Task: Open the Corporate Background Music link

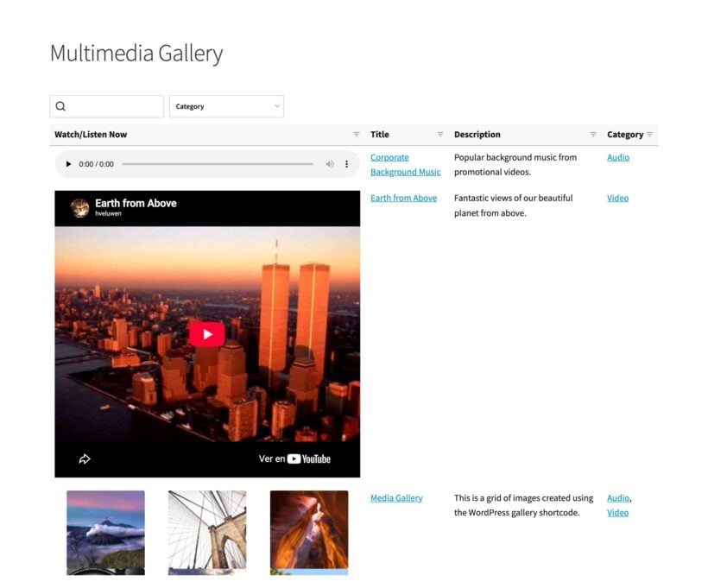Action: pos(406,165)
